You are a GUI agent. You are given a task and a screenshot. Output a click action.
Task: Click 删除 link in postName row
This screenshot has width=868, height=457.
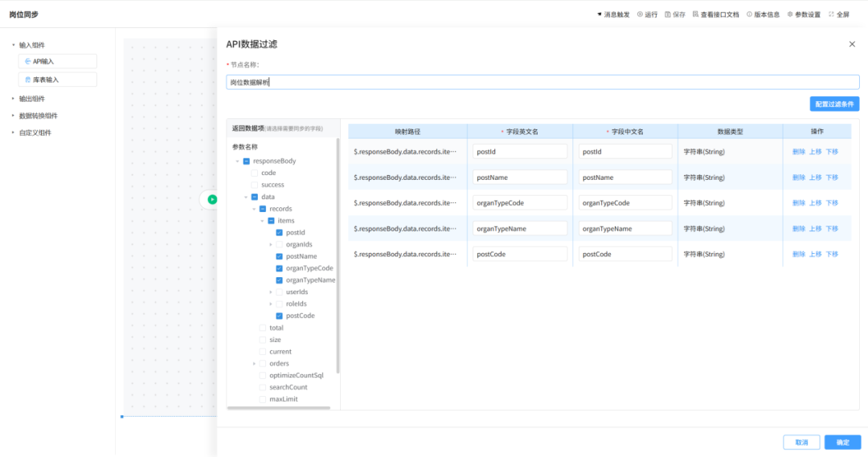point(798,177)
